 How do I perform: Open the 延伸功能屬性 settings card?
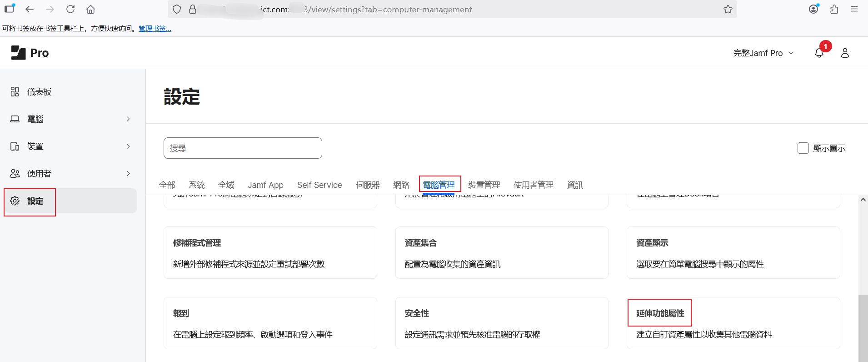[733, 323]
